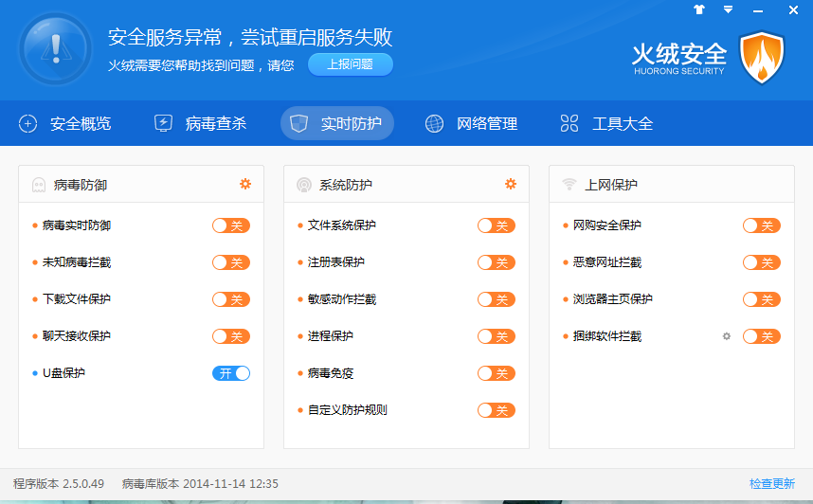Enable the 文件系统保护 toggle

[496, 225]
